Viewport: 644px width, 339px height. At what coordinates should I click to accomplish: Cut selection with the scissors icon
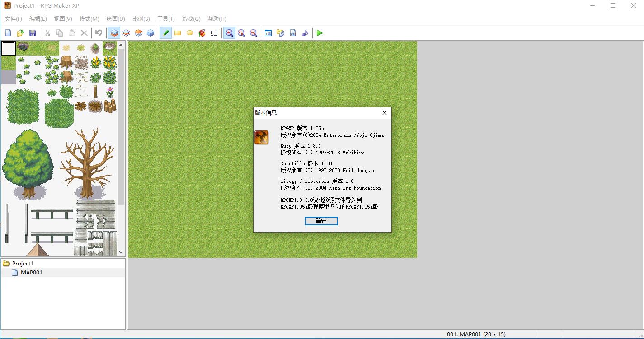(x=47, y=33)
